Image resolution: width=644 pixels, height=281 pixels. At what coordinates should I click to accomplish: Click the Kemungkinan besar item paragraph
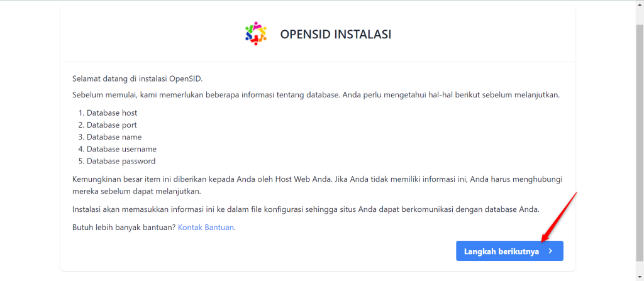318,185
